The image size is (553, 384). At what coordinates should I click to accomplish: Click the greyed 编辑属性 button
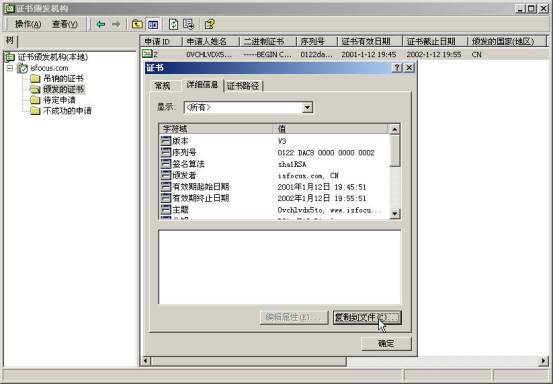294,317
